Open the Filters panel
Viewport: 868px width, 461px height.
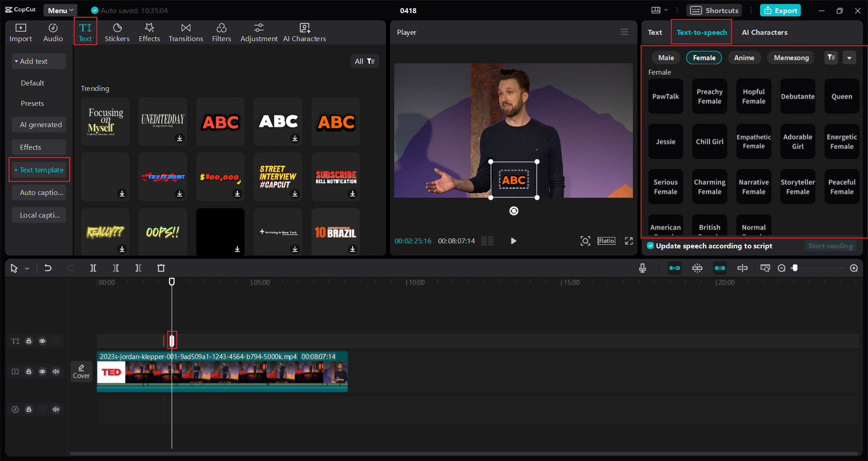[222, 32]
